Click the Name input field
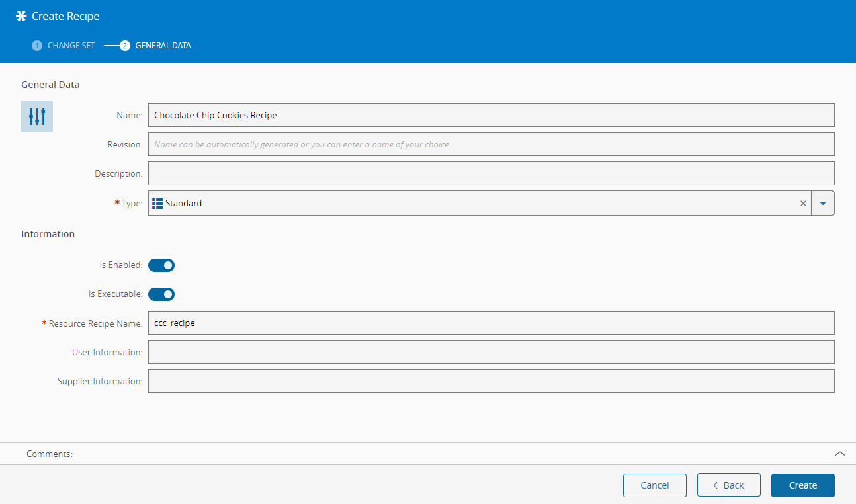This screenshot has height=504, width=856. (491, 115)
